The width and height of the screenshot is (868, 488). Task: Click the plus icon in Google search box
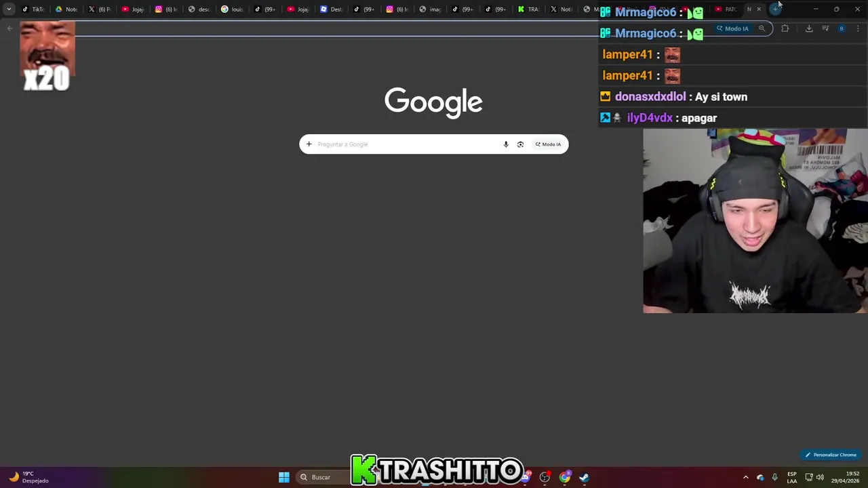tap(309, 144)
